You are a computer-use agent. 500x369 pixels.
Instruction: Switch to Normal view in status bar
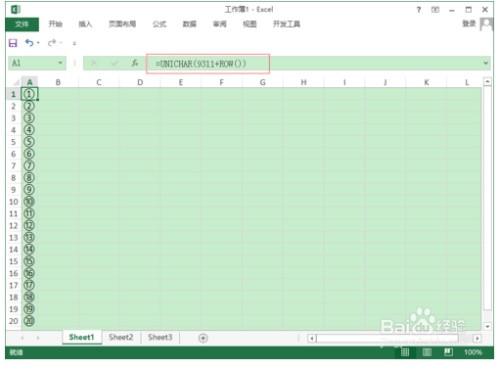[405, 352]
